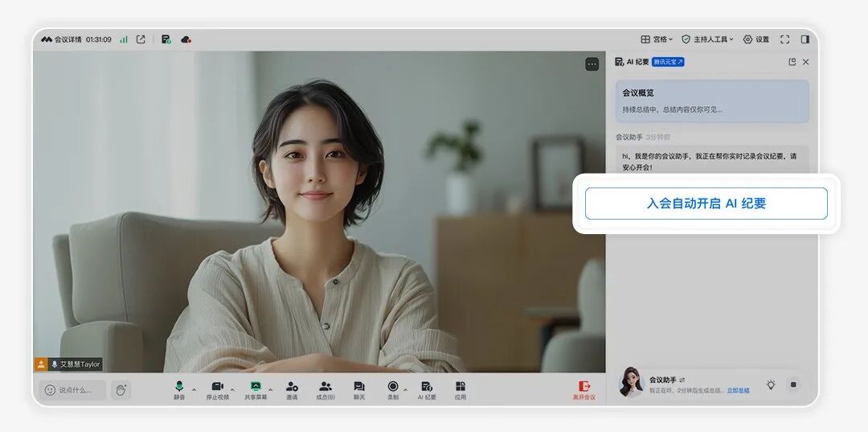Click the AI 纪要 toolbar icon
868x432 pixels.
pyautogui.click(x=427, y=389)
